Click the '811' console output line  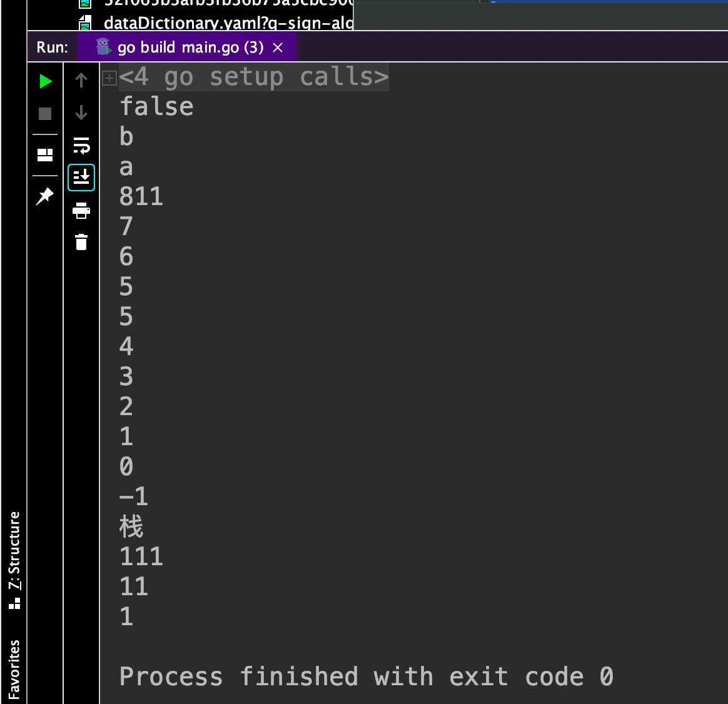pyautogui.click(x=141, y=196)
